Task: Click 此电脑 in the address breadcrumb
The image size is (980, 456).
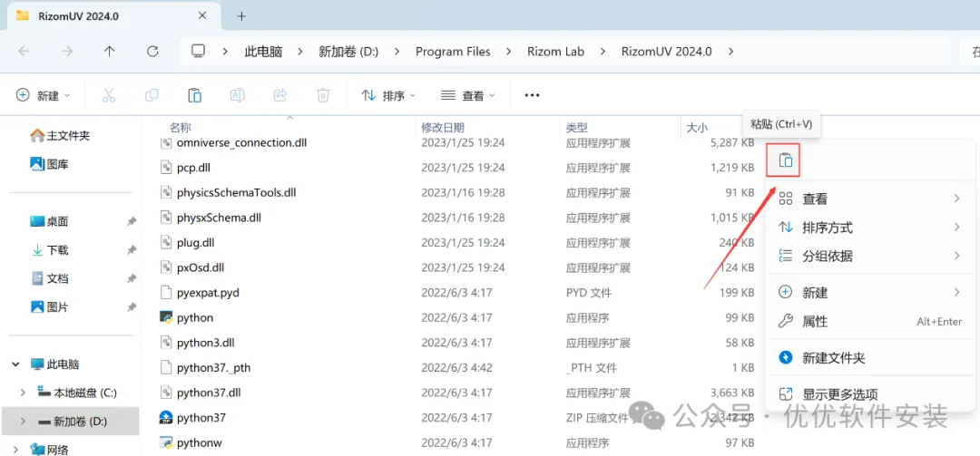Action: click(x=263, y=52)
